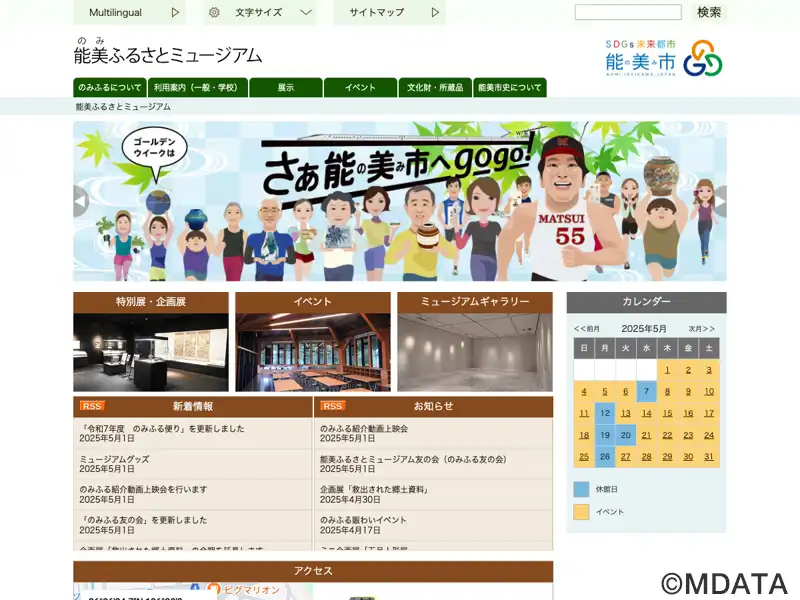Open the 文化財・所蔵品 tab

435,87
